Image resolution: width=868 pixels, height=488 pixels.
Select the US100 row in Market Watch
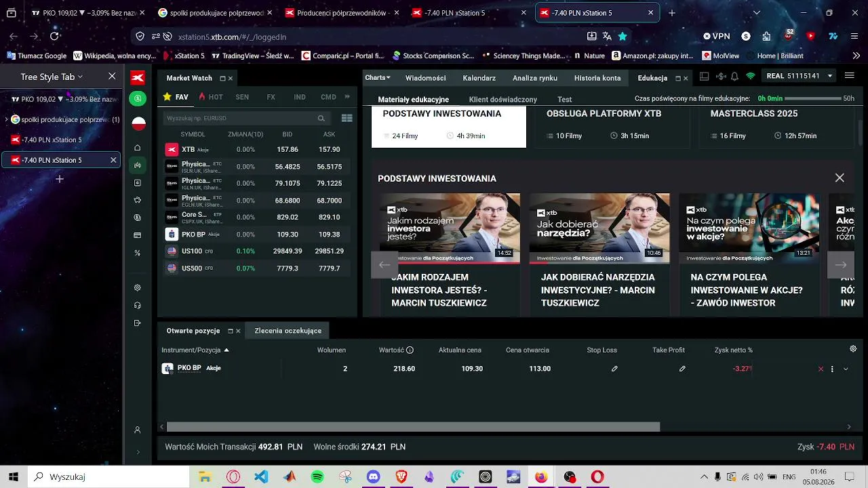coord(258,251)
